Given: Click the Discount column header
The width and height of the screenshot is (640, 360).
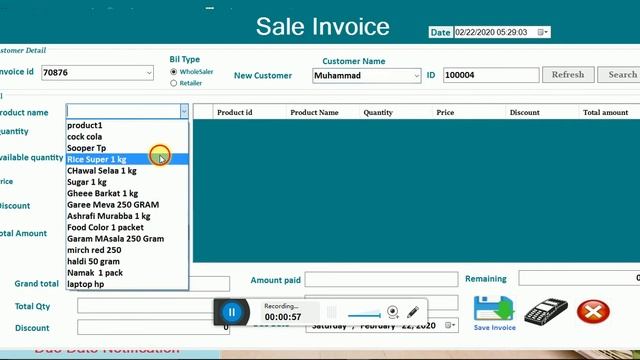Looking at the screenshot, I should coord(542,112).
